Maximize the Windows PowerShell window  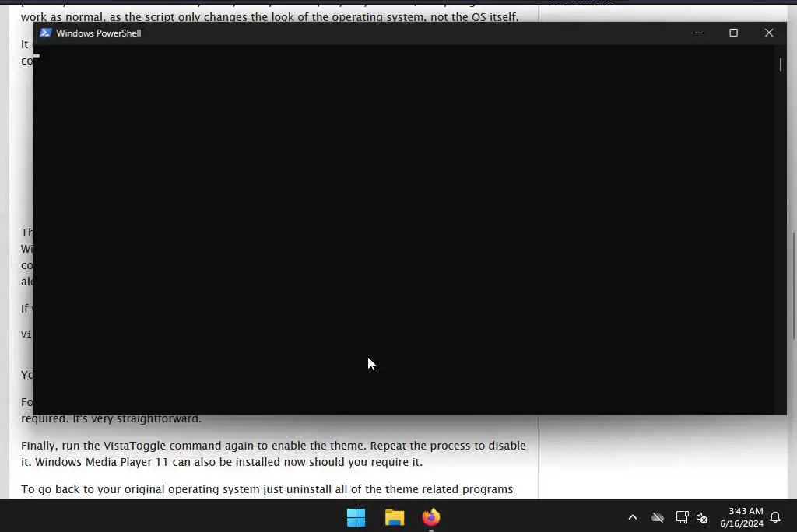(733, 33)
